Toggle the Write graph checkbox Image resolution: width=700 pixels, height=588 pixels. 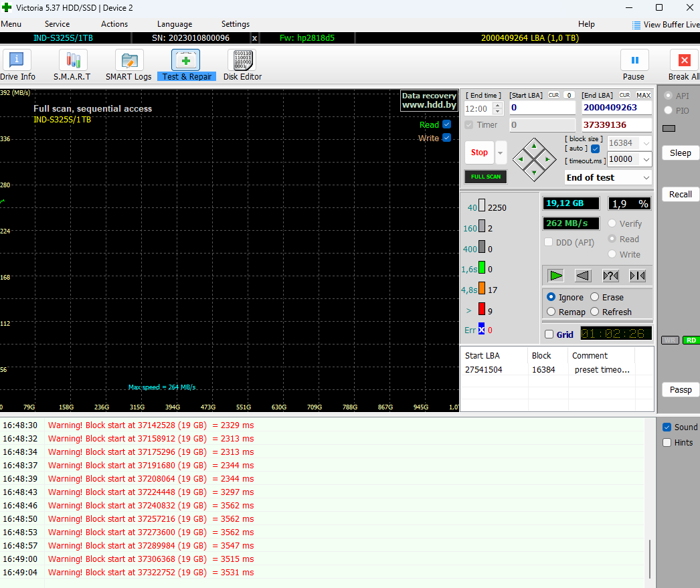click(x=447, y=137)
